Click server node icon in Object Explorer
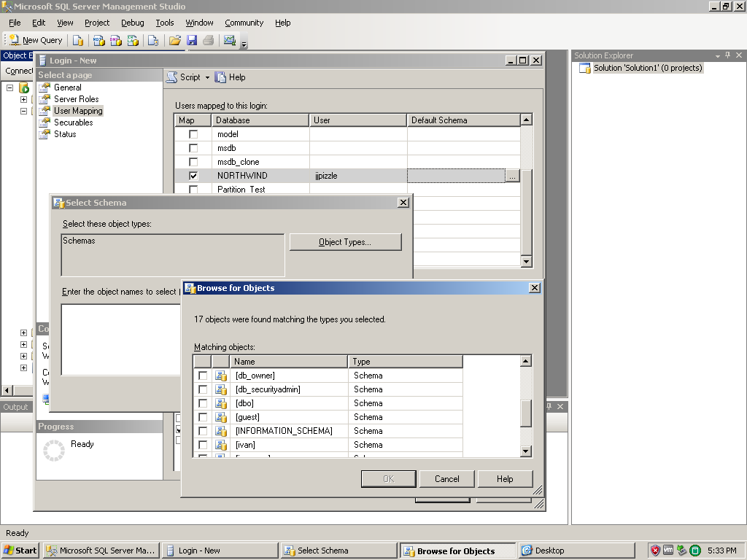Viewport: 747px width, 560px height. (x=24, y=87)
